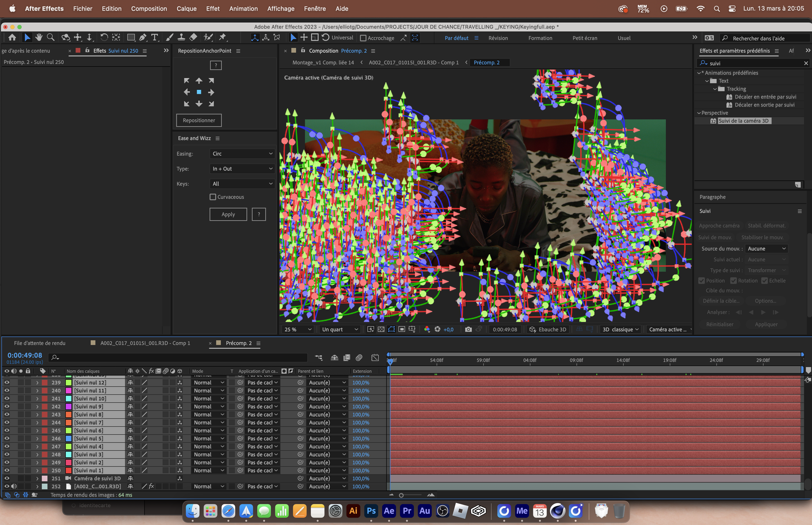The image size is (812, 525).
Task: Click the right arrow anchor position
Action: pyautogui.click(x=211, y=92)
